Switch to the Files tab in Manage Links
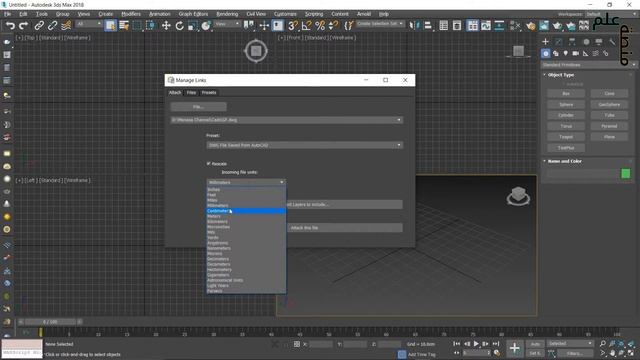This screenshot has width=640, height=360. pos(191,93)
